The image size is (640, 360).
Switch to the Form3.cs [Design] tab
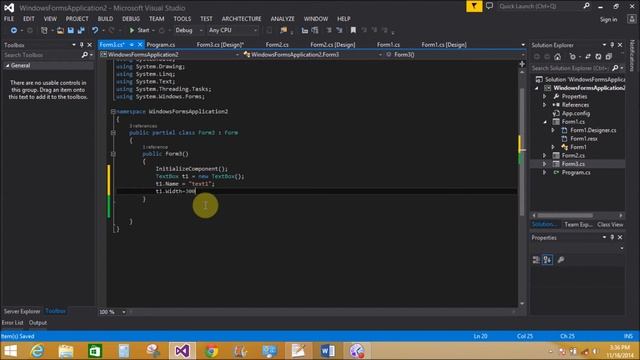[220, 44]
